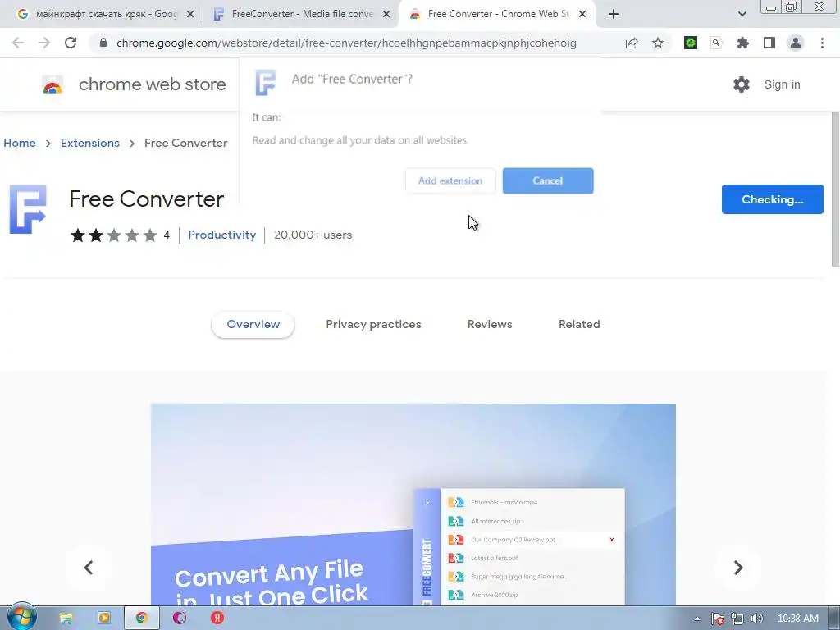The height and width of the screenshot is (630, 840).
Task: Click the volume speaker tray icon
Action: click(756, 619)
